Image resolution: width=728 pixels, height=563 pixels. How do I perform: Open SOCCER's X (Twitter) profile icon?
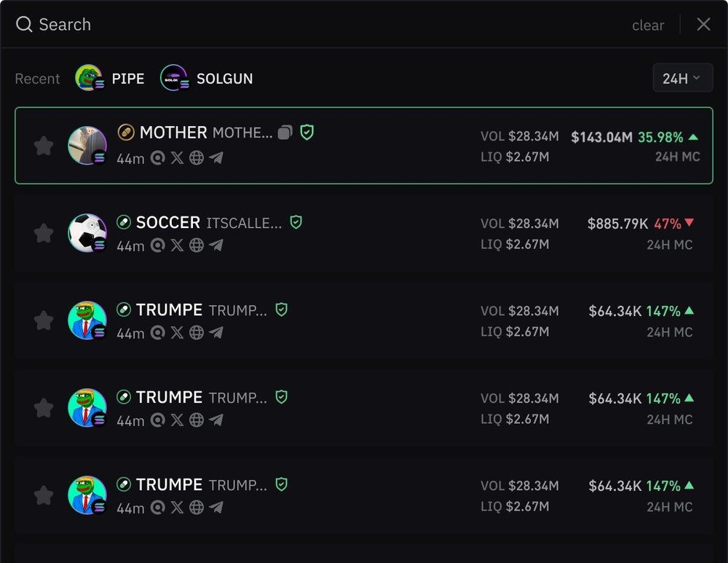pyautogui.click(x=177, y=245)
